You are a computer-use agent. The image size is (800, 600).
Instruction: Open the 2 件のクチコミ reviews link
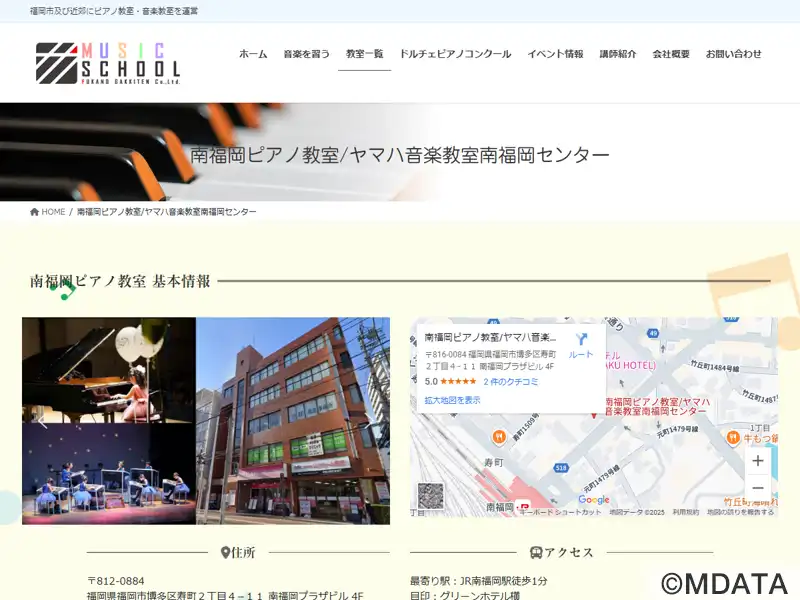click(x=511, y=382)
